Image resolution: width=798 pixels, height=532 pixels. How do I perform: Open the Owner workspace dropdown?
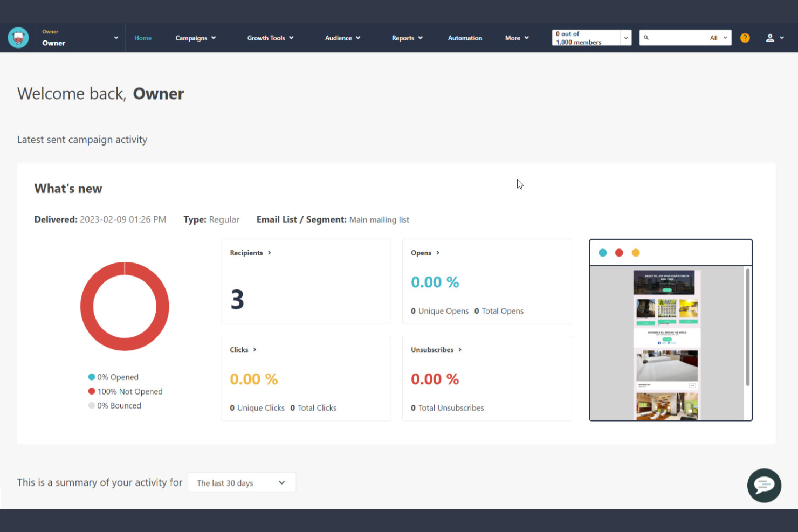click(115, 37)
